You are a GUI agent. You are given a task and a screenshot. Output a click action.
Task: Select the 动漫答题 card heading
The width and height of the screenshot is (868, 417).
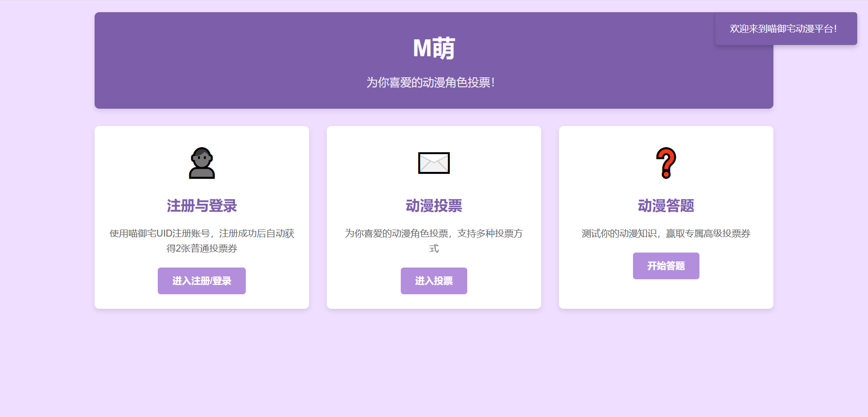click(x=666, y=206)
